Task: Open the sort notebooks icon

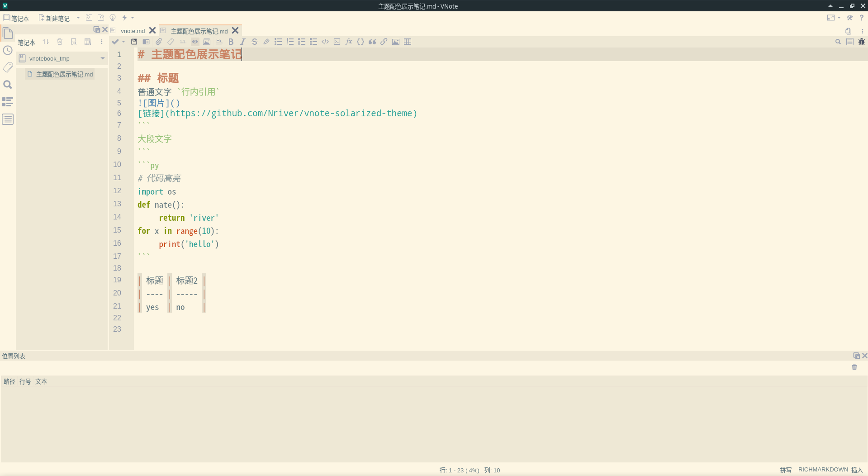Action: tap(46, 42)
